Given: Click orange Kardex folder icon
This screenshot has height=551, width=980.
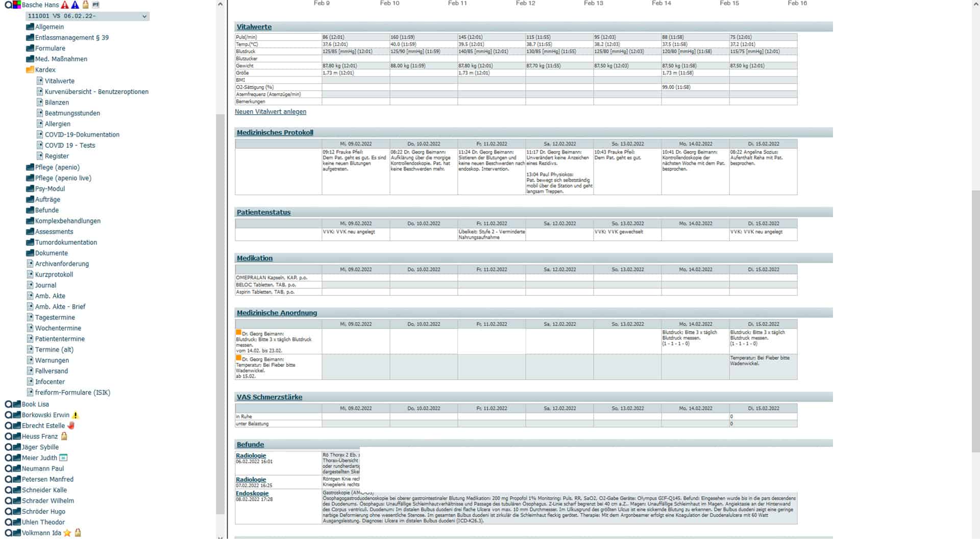Looking at the screenshot, I should click(x=30, y=70).
